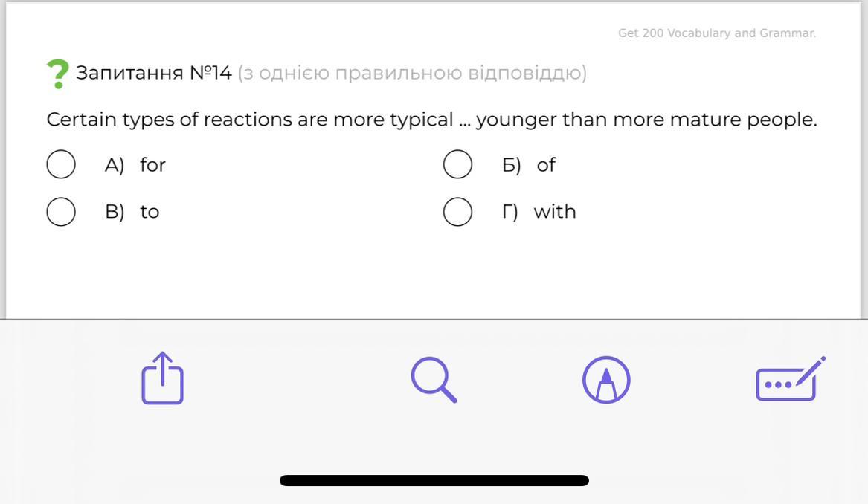Select the radio button for option А
The width and height of the screenshot is (868, 504).
[61, 164]
